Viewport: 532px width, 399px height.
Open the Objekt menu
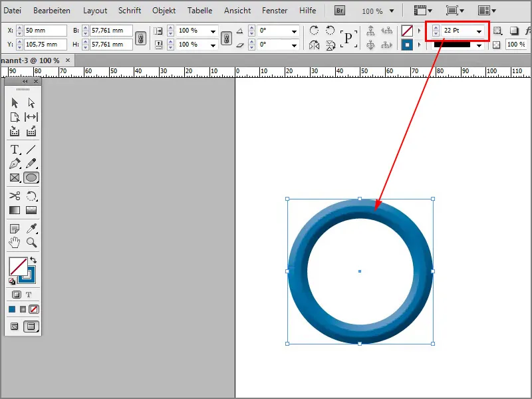(164, 11)
